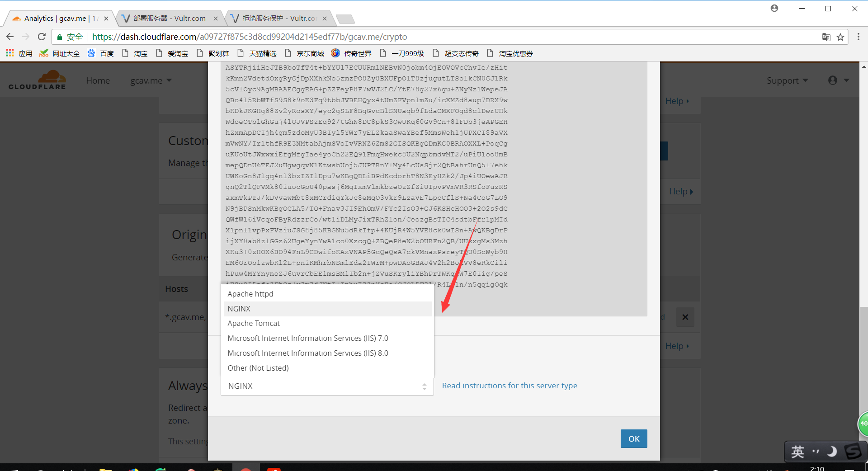Click moon icon in IME bar
Image resolution: width=868 pixels, height=471 pixels.
tap(832, 451)
